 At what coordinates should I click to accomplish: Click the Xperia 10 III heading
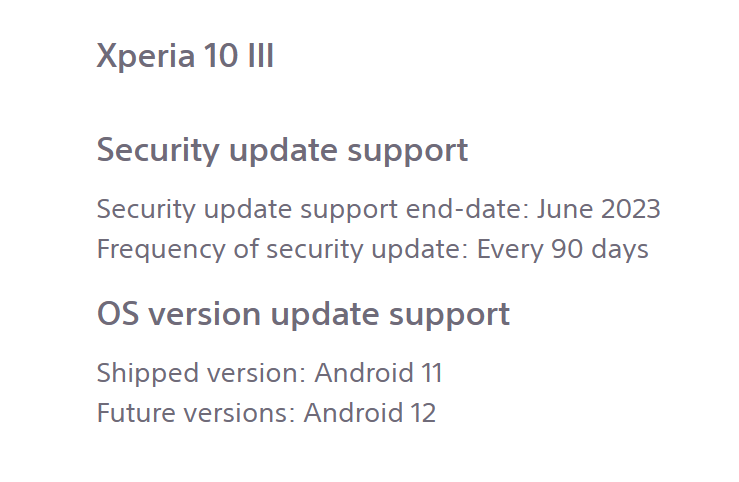click(x=185, y=57)
